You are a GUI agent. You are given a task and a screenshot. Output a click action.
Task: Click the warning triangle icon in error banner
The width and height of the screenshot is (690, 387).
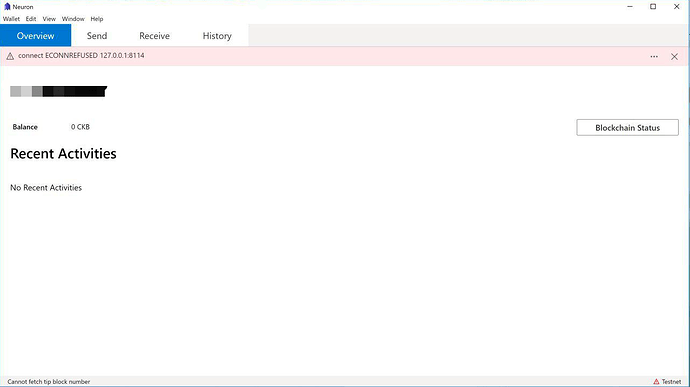(x=10, y=56)
